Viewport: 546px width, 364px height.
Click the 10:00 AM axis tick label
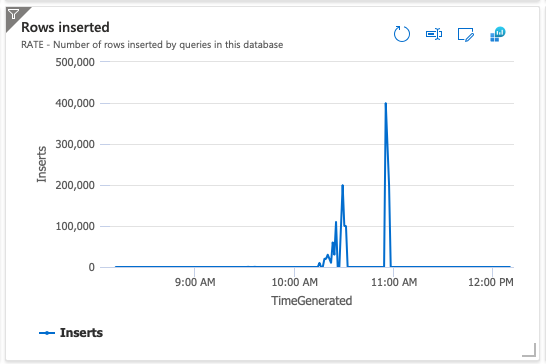[295, 282]
